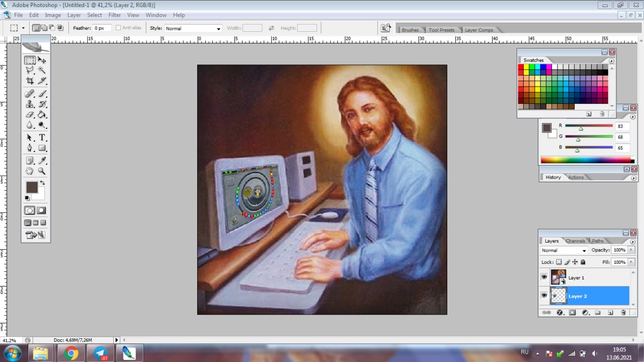Toggle lock image pixels
Screen dimensions: 644x362
567,262
